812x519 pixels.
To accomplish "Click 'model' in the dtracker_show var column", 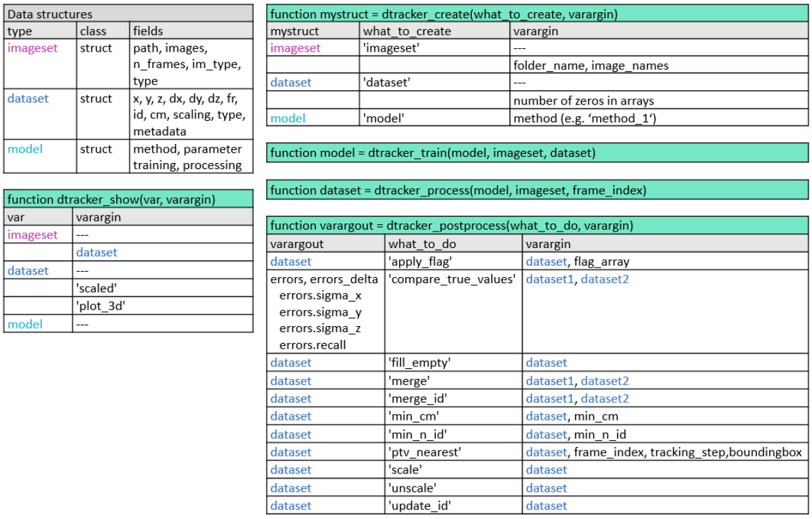I will pyautogui.click(x=25, y=324).
